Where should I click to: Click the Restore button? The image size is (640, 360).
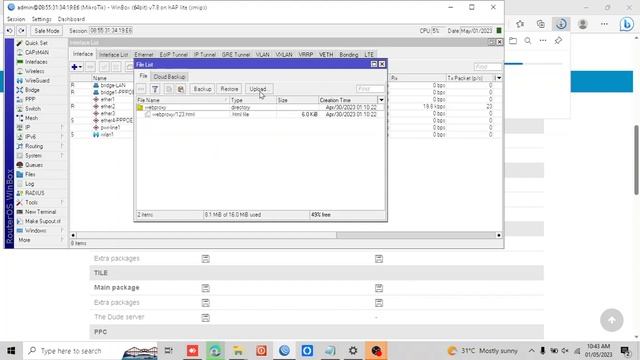pos(229,89)
